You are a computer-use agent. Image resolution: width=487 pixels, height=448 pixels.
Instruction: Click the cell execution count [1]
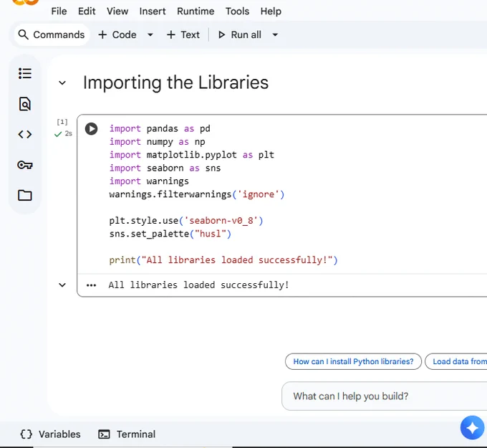pyautogui.click(x=62, y=122)
